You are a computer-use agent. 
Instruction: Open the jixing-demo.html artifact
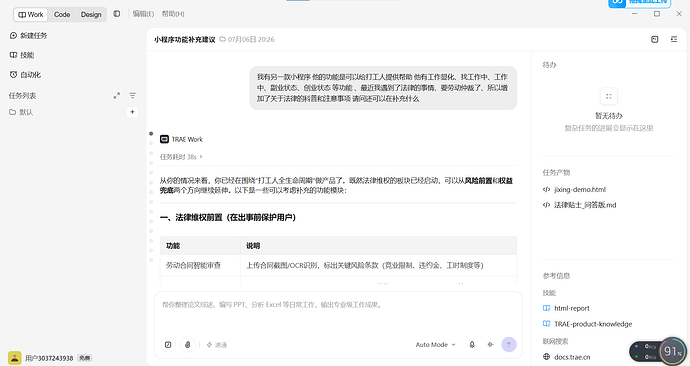[x=574, y=190]
